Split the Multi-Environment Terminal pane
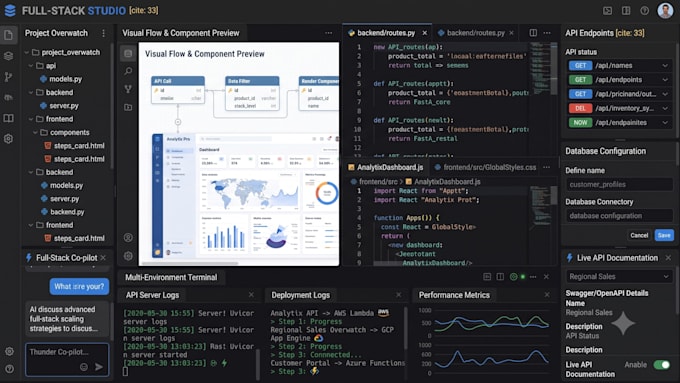 pyautogui.click(x=500, y=277)
